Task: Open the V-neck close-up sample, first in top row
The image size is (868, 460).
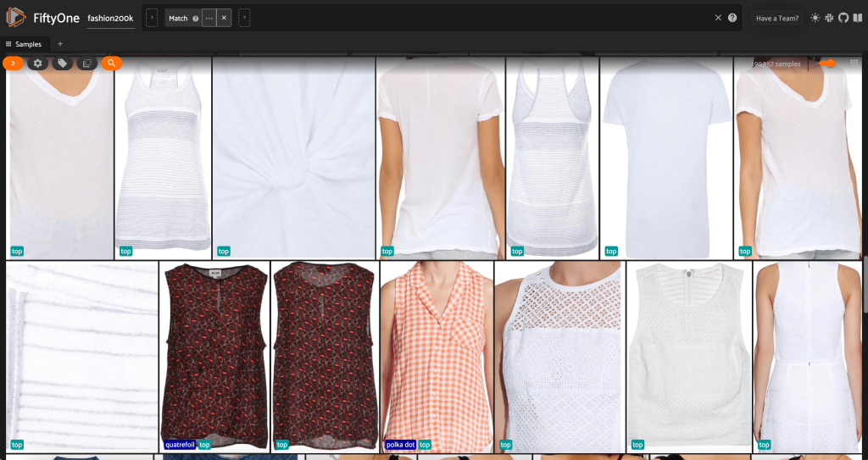Action: (x=60, y=158)
